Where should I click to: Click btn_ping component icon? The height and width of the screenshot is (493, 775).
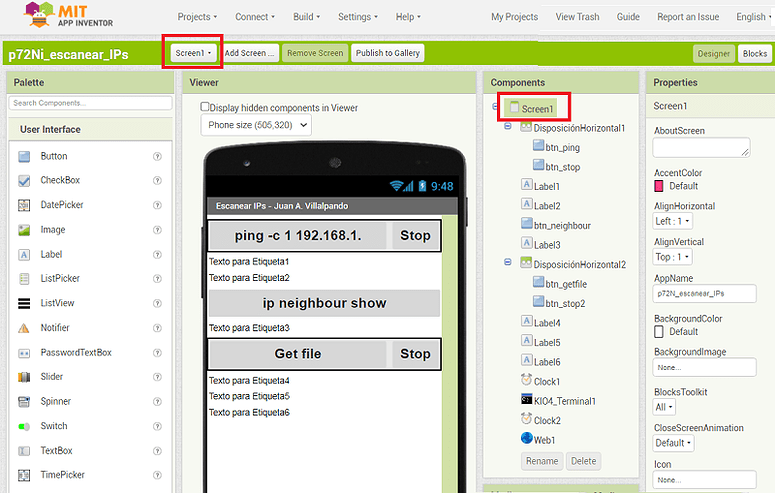[538, 145]
